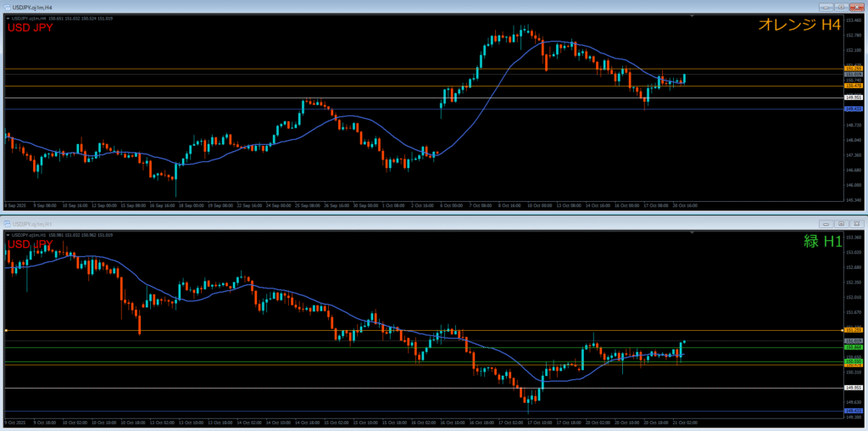
Task: Click blue 149.433 price label on H4
Action: click(854, 109)
